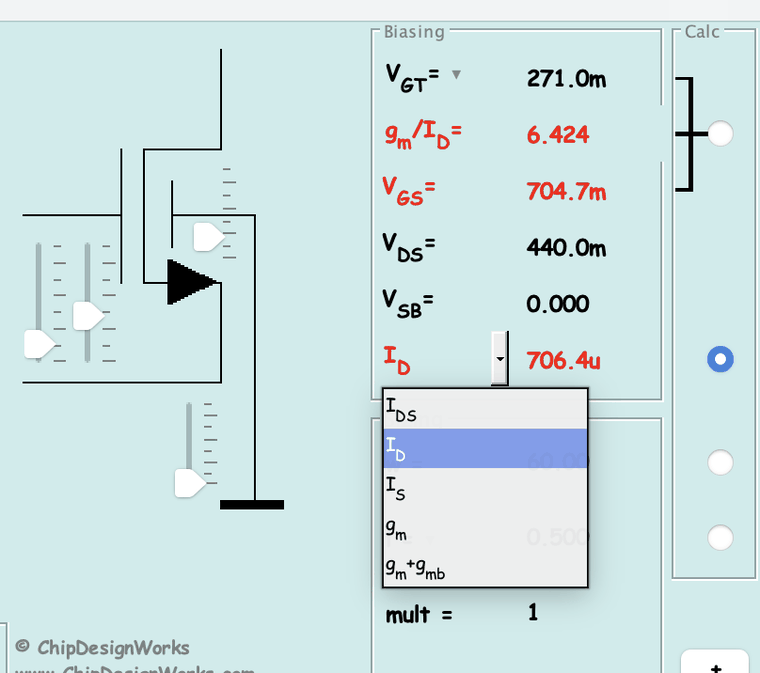The image size is (760, 673).
Task: Pick IS in the open dropdown
Action: click(x=485, y=487)
